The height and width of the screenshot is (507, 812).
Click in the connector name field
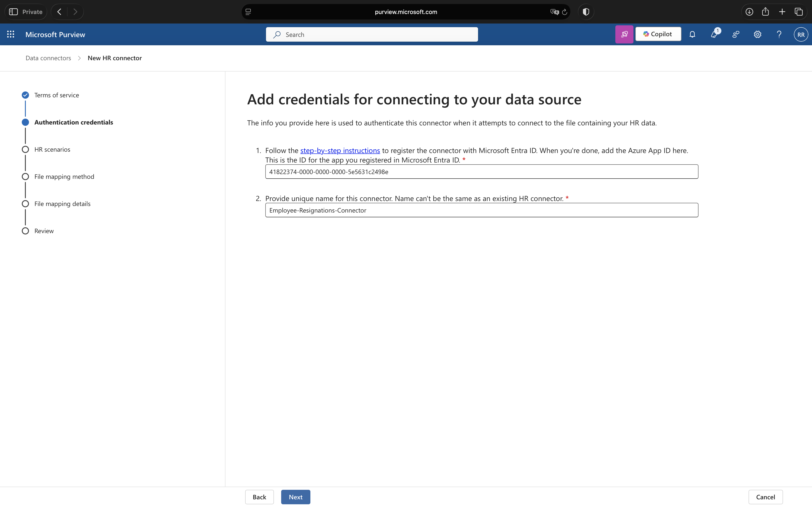(x=481, y=210)
